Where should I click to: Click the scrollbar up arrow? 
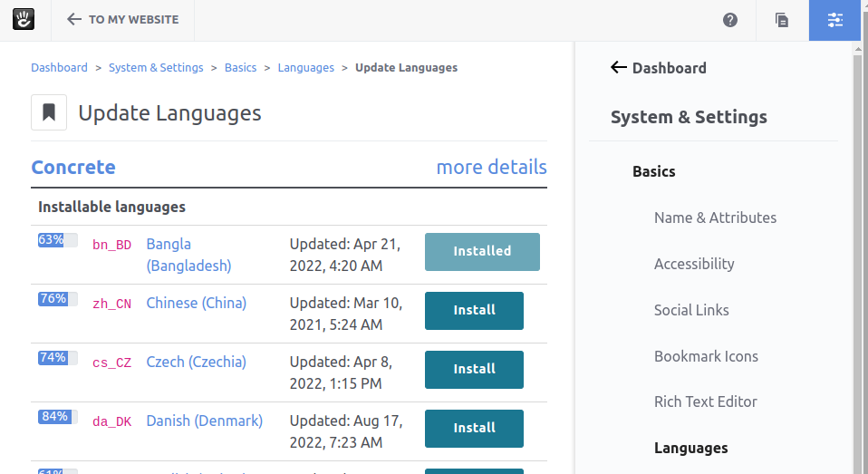[x=858, y=49]
